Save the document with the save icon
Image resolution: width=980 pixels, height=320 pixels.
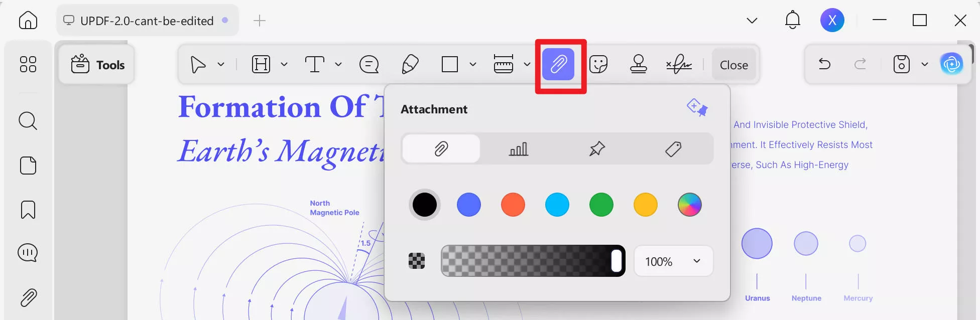click(x=902, y=64)
